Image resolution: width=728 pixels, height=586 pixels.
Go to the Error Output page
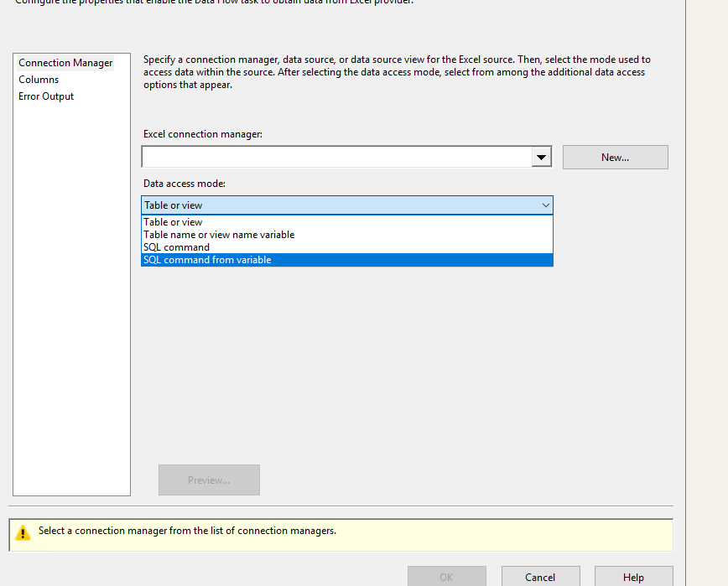click(x=46, y=96)
